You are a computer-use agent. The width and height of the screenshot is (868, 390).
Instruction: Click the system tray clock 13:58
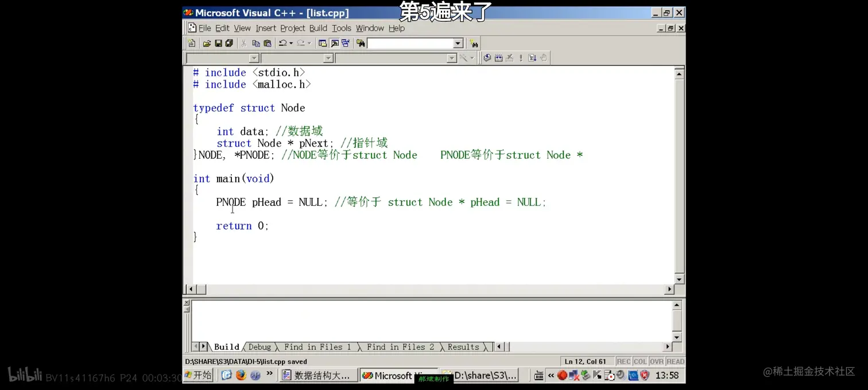click(x=667, y=376)
